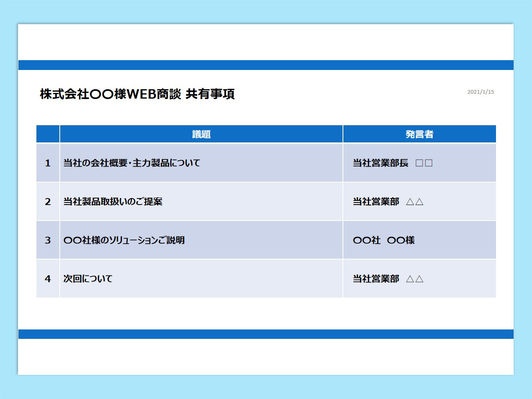Click row number 4 cell
Image resolution: width=532 pixels, height=399 pixels.
(48, 279)
